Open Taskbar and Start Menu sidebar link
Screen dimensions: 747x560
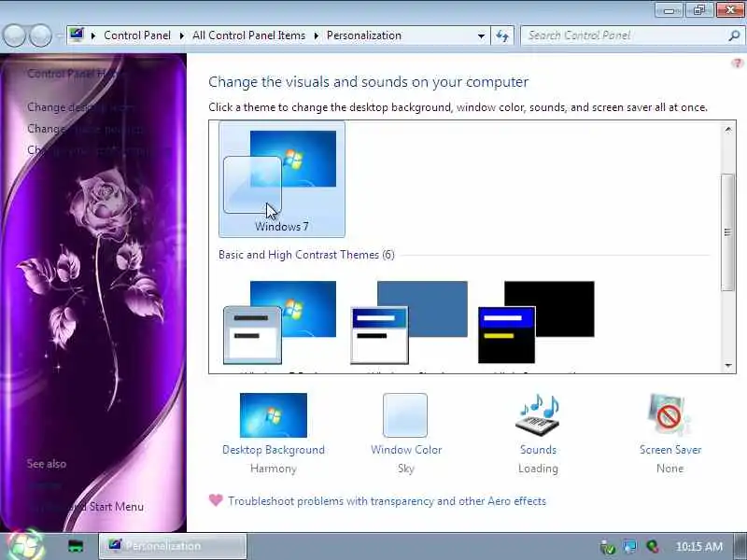[x=85, y=507]
